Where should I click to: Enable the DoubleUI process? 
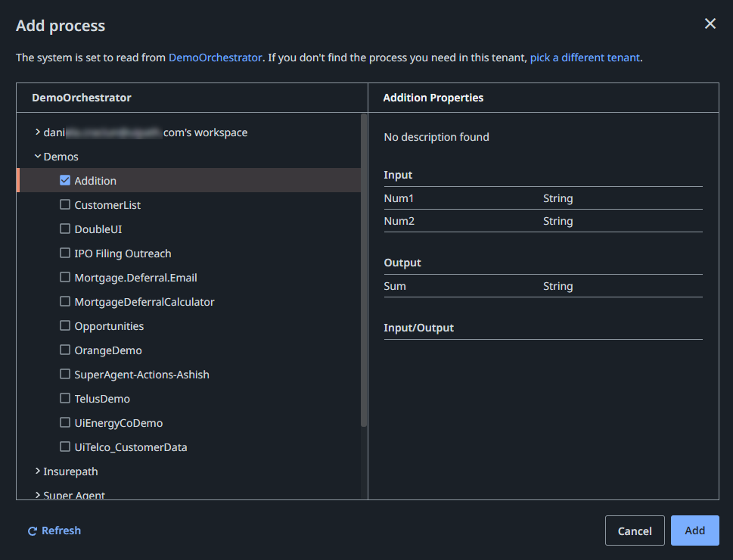pyautogui.click(x=65, y=229)
